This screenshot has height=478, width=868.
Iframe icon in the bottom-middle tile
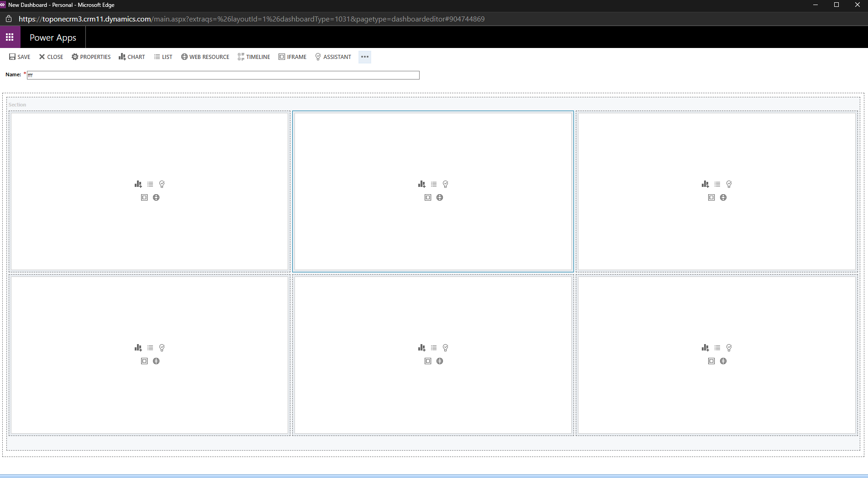(428, 361)
